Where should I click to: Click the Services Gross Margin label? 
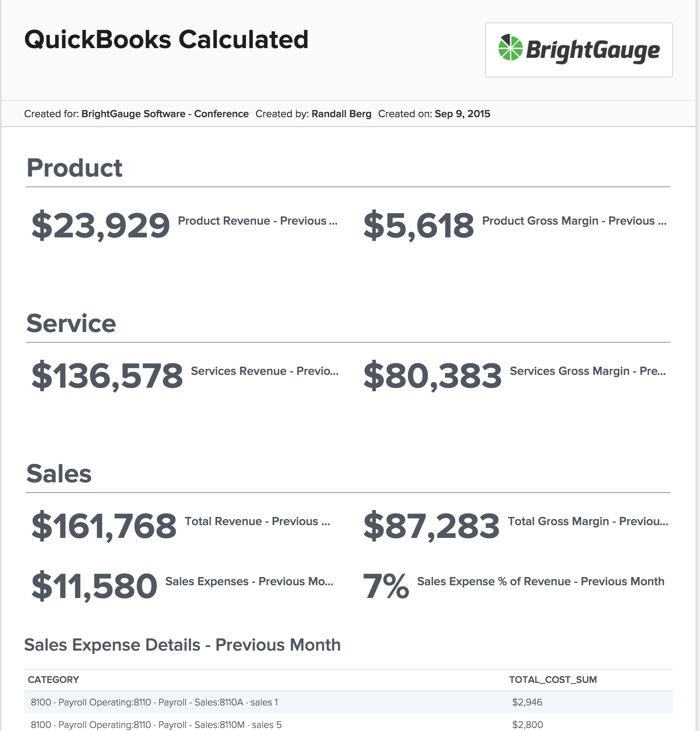[588, 371]
